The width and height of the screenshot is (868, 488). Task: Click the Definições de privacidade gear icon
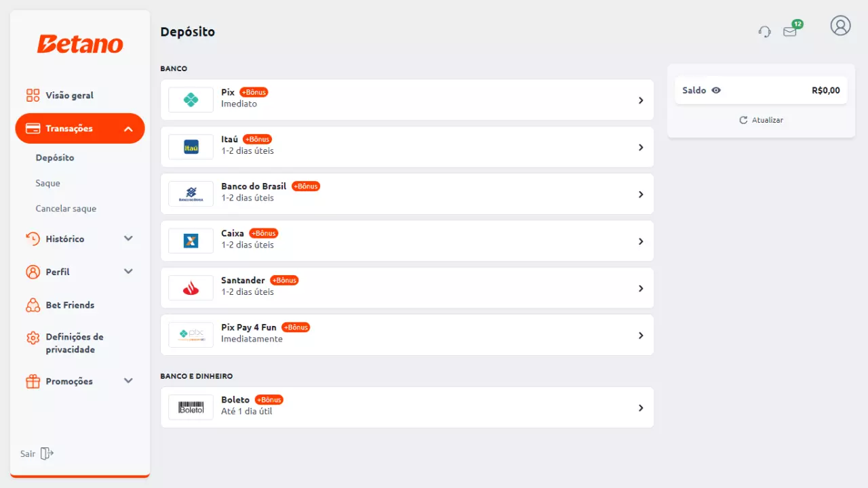[x=33, y=338]
